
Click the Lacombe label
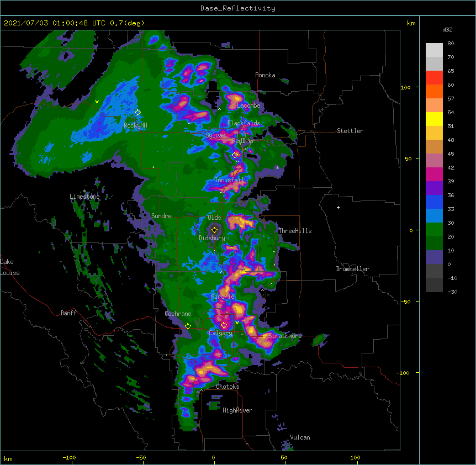tap(248, 105)
